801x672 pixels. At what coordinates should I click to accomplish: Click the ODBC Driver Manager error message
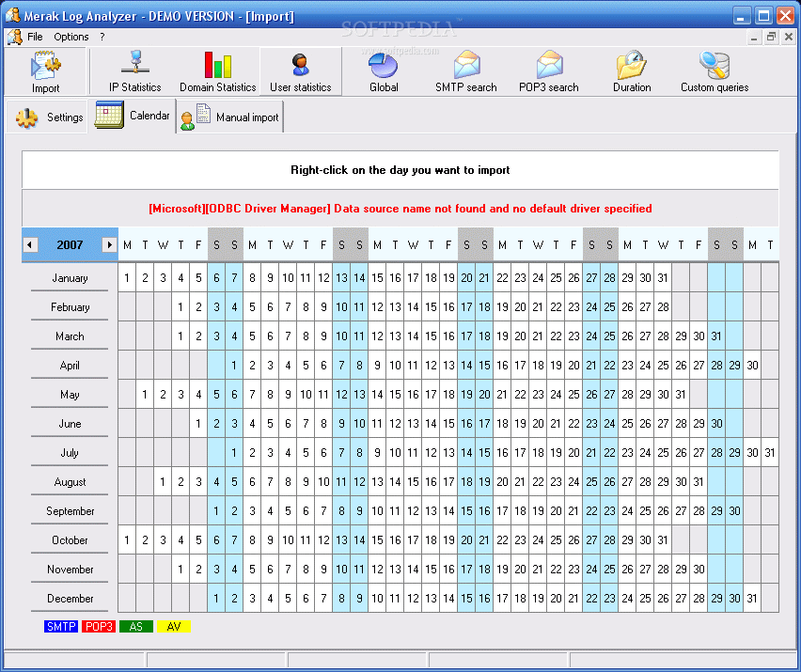pos(400,209)
